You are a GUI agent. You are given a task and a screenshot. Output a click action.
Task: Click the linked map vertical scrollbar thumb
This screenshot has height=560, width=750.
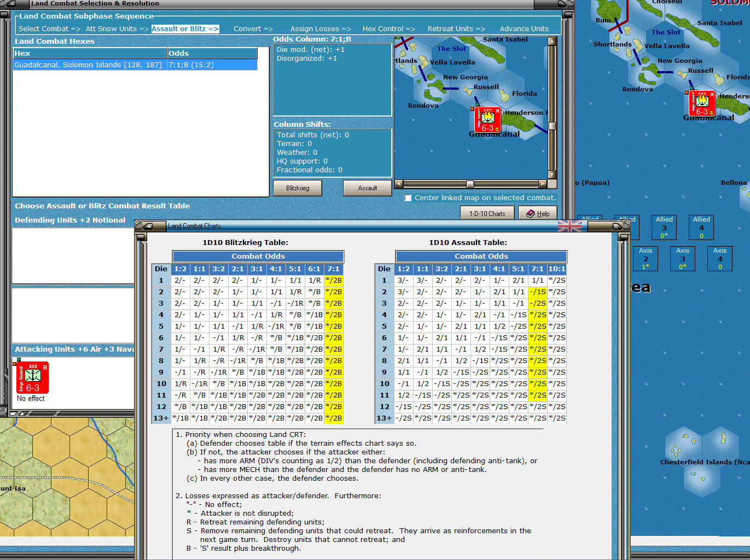(x=552, y=126)
